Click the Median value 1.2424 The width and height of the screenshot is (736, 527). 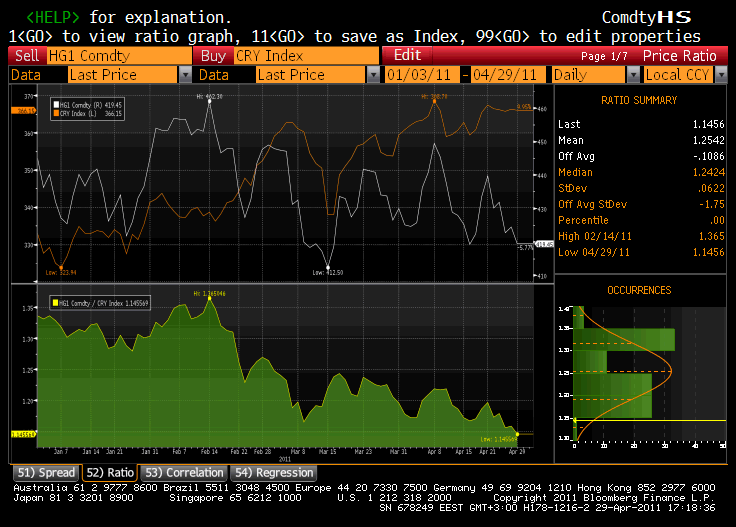708,172
